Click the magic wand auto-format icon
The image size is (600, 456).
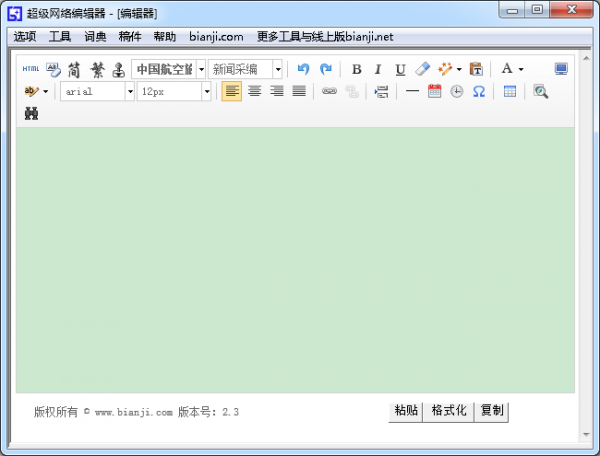click(445, 69)
